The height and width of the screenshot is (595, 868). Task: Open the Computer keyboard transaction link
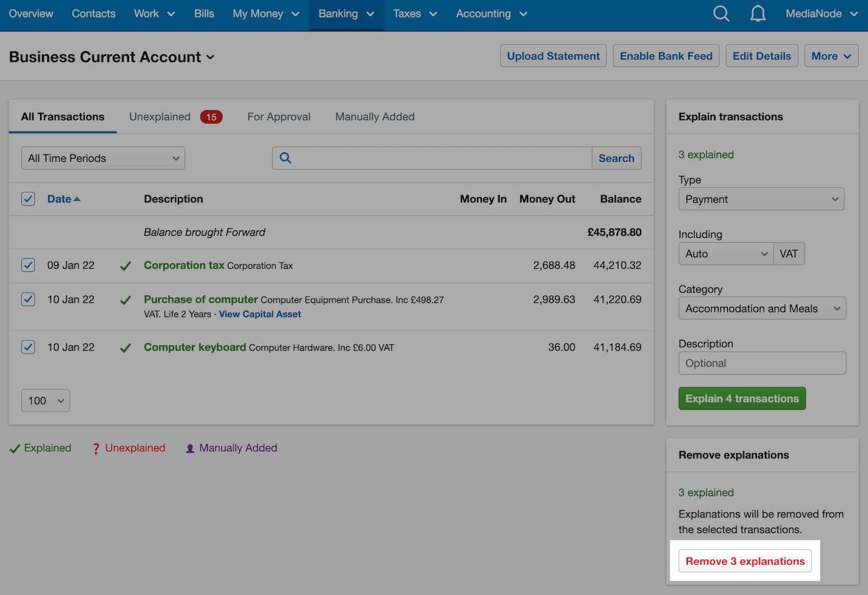195,347
